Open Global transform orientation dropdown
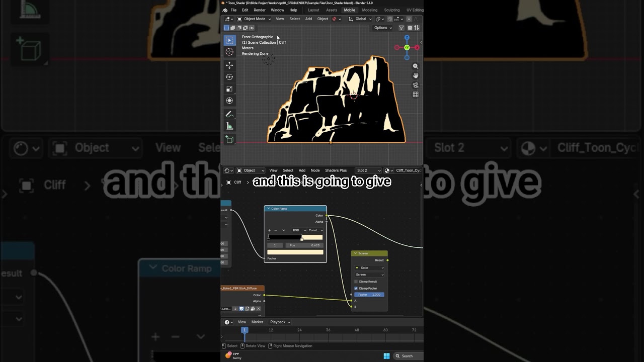The height and width of the screenshot is (362, 644). pyautogui.click(x=360, y=19)
